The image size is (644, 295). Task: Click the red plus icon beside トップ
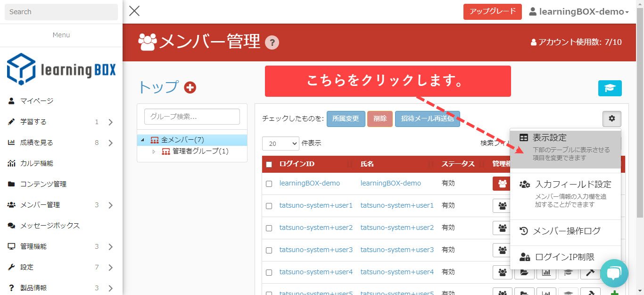pyautogui.click(x=190, y=87)
